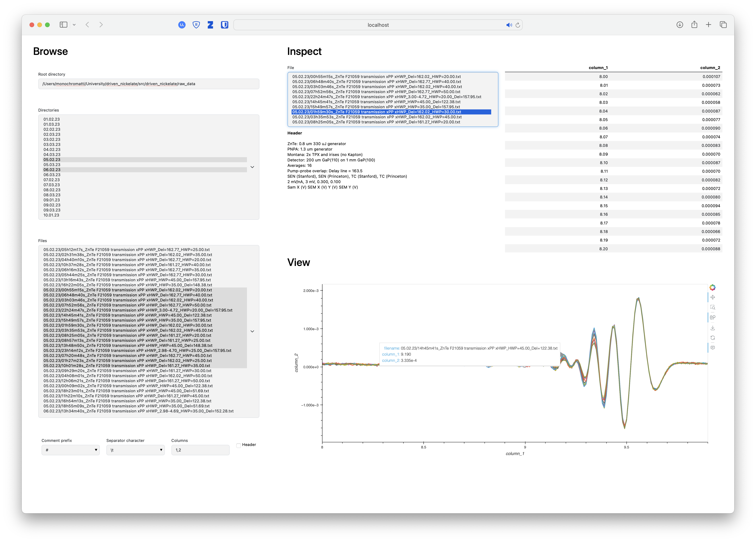Click the Root directory path field
This screenshot has width=756, height=542.
[148, 84]
